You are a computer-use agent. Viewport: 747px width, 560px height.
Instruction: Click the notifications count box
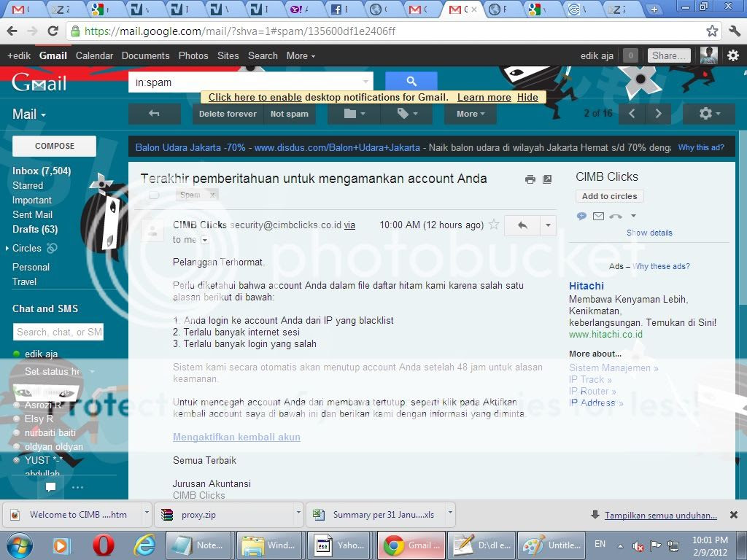pyautogui.click(x=630, y=55)
